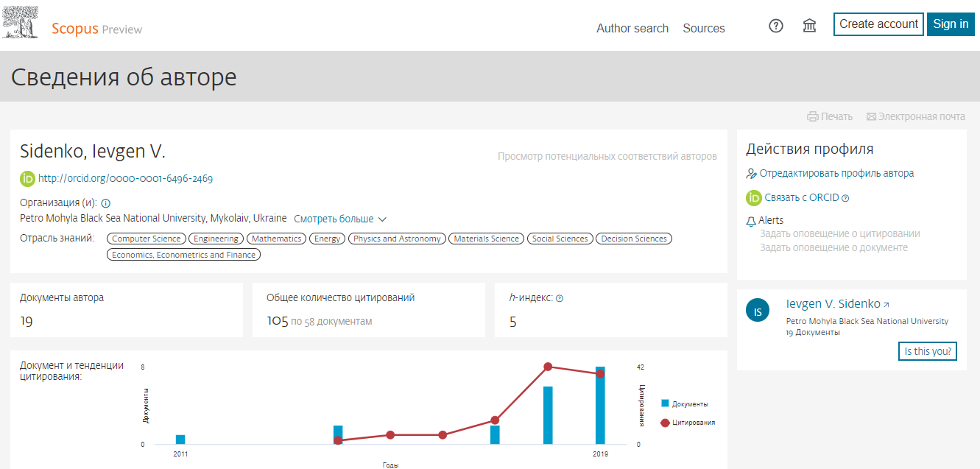The height and width of the screenshot is (469, 980).
Task: Click the printer icon for Печать
Action: [x=813, y=116]
